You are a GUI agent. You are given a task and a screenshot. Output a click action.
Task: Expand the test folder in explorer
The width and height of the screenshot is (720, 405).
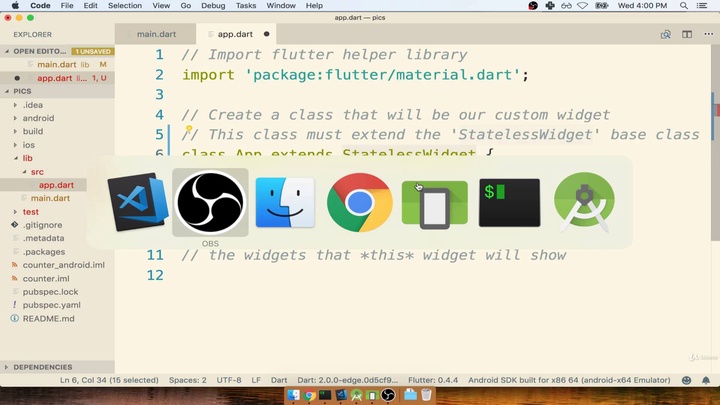point(30,212)
